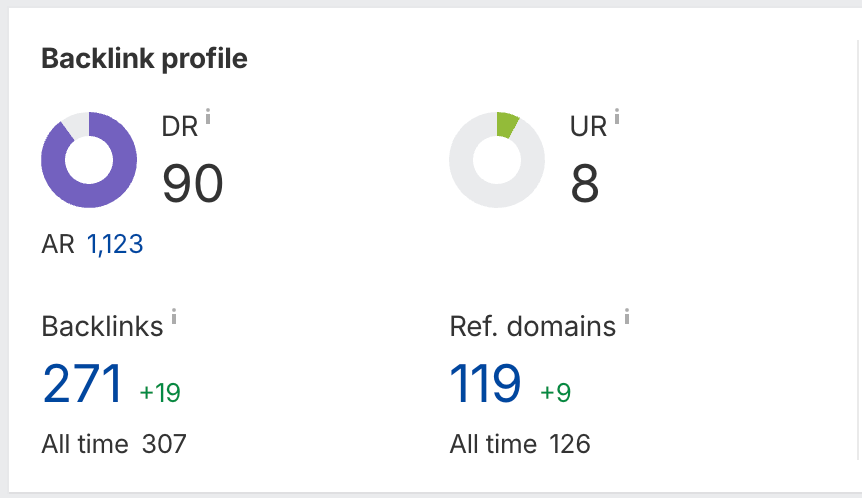
Task: Click the All time 307 backlinks figure
Action: (163, 443)
